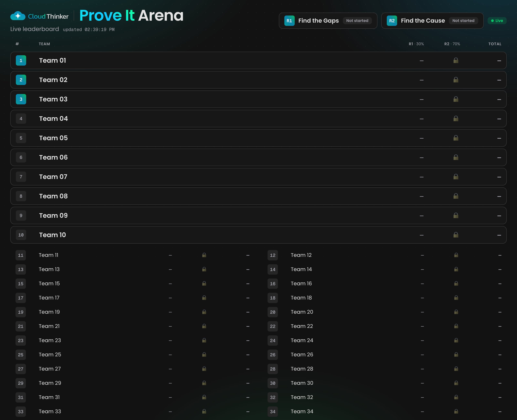Click the TEAM column header
The height and width of the screenshot is (420, 517).
(x=45, y=44)
